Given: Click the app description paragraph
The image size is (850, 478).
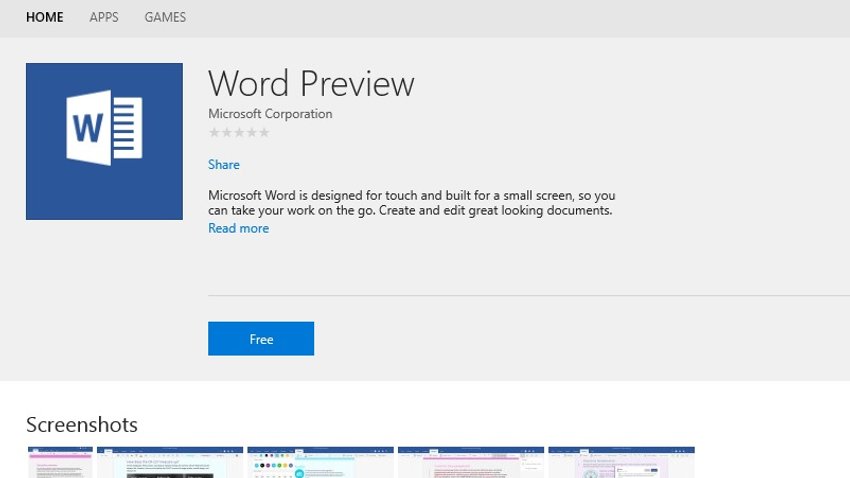Looking at the screenshot, I should [411, 203].
